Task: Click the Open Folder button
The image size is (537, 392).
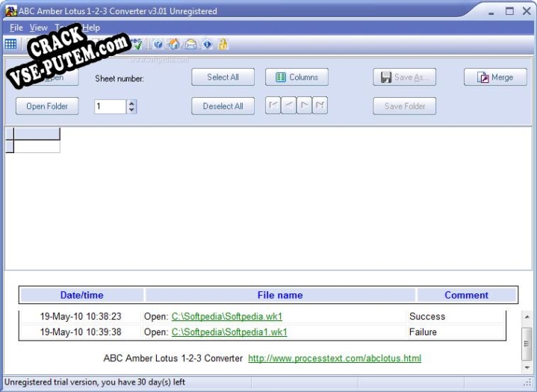Action: coord(47,106)
